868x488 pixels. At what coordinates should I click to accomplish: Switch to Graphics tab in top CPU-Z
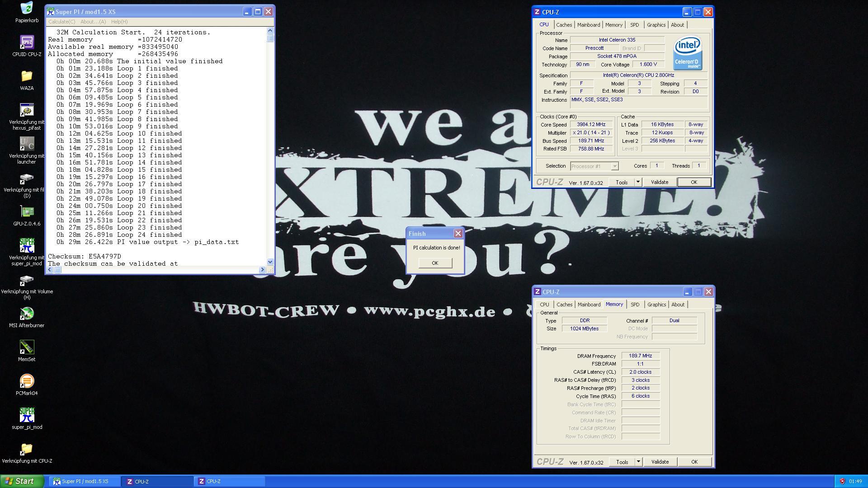coord(656,25)
